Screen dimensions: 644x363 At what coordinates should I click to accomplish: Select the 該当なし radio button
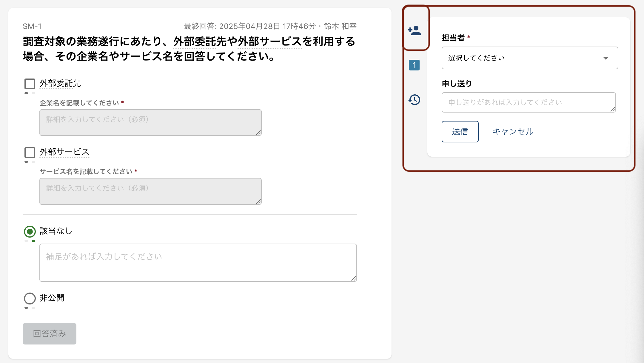[x=30, y=232]
